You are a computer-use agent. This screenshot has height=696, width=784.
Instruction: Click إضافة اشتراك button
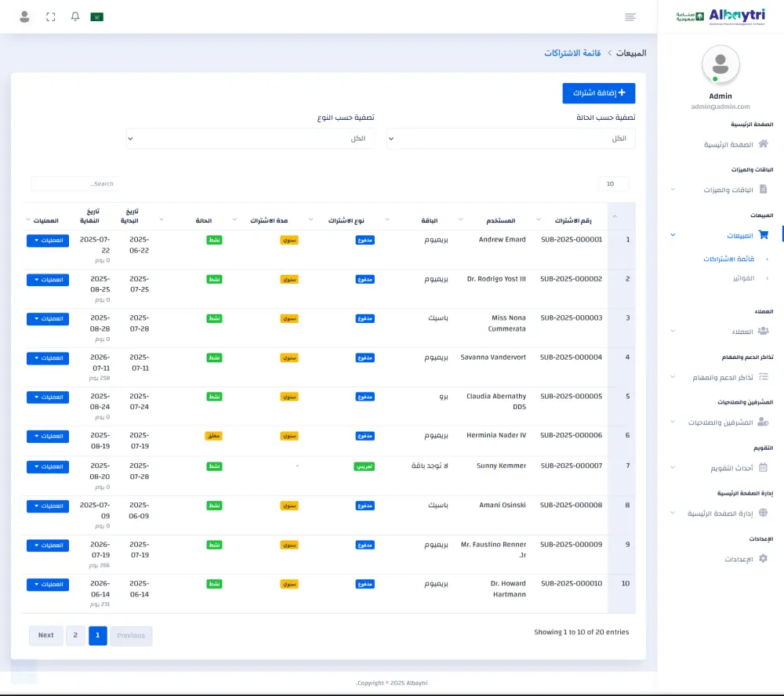[598, 93]
